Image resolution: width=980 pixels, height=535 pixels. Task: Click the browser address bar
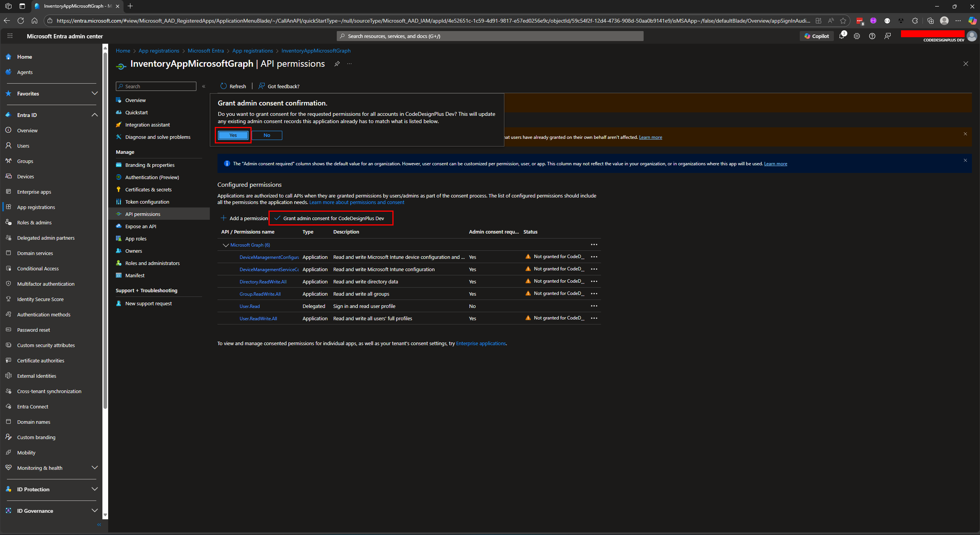[x=433, y=21]
